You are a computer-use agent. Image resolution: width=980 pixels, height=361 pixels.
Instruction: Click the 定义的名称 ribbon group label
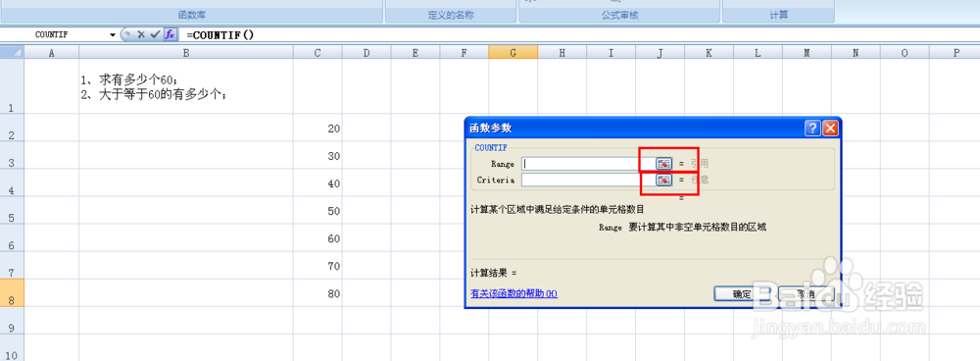[451, 15]
